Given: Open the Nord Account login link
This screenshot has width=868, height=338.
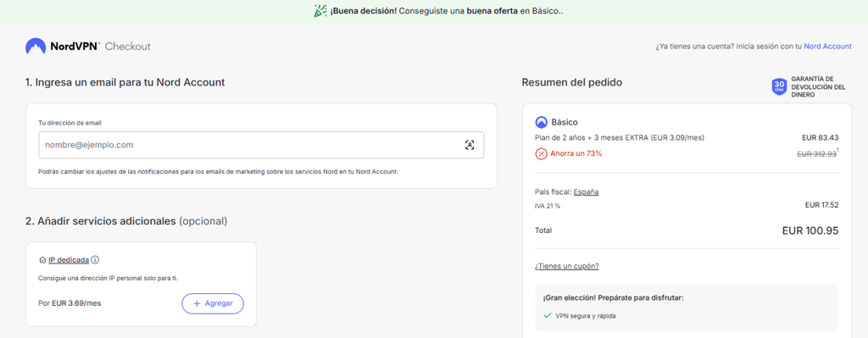Looking at the screenshot, I should tap(827, 47).
